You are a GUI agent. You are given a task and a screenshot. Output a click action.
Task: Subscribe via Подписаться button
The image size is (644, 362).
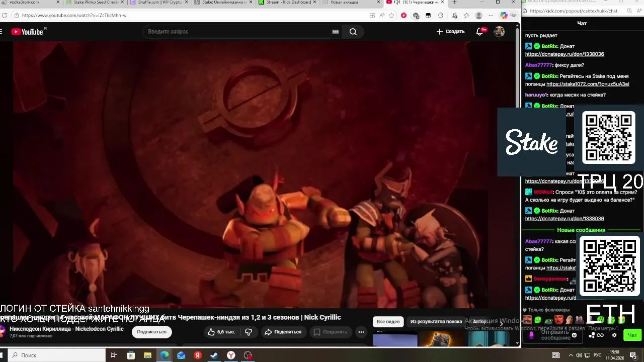pos(151,332)
